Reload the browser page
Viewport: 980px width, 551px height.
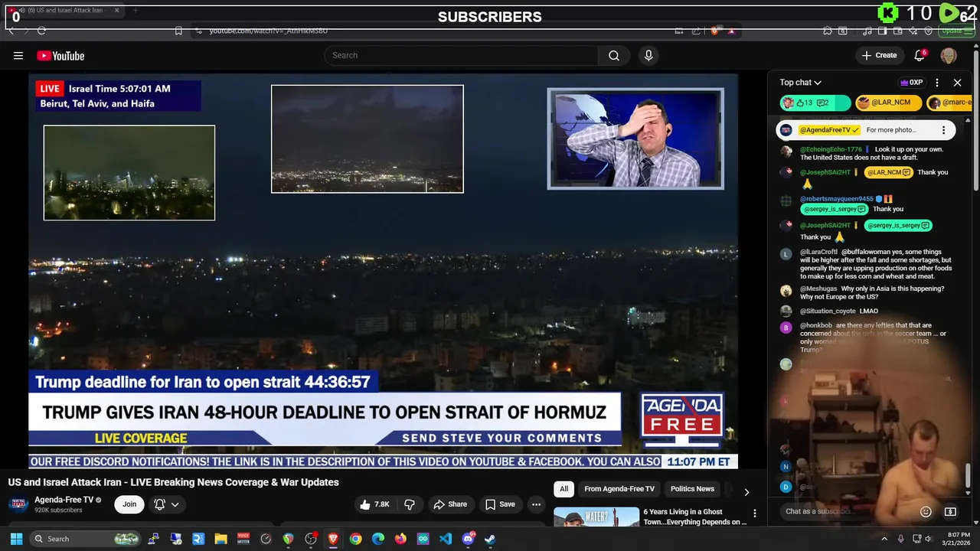tap(41, 31)
